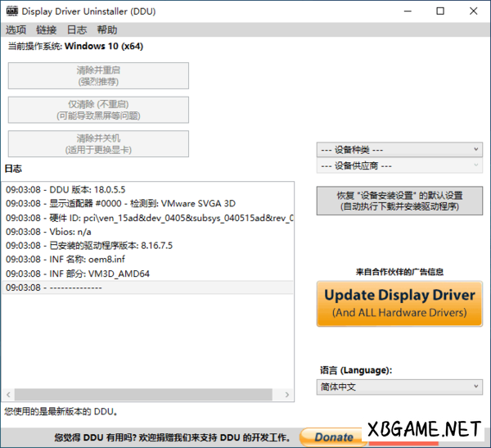Screen dimensions: 491x448
Task: Open the 选项 menu
Action: tap(16, 29)
